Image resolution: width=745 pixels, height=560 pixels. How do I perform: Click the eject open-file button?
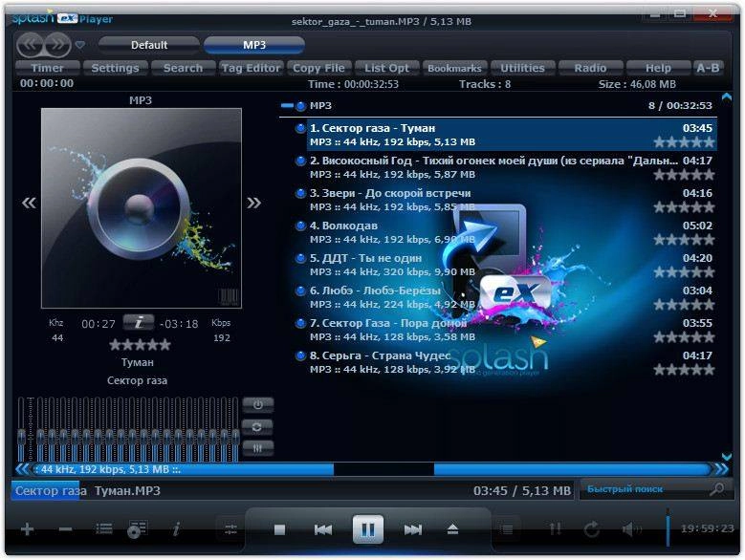[x=452, y=529]
